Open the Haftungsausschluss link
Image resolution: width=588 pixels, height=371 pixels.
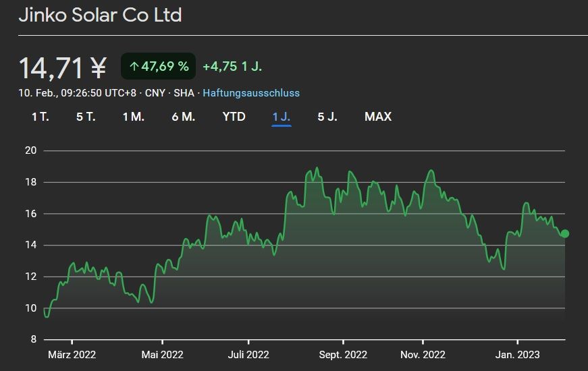pos(251,93)
